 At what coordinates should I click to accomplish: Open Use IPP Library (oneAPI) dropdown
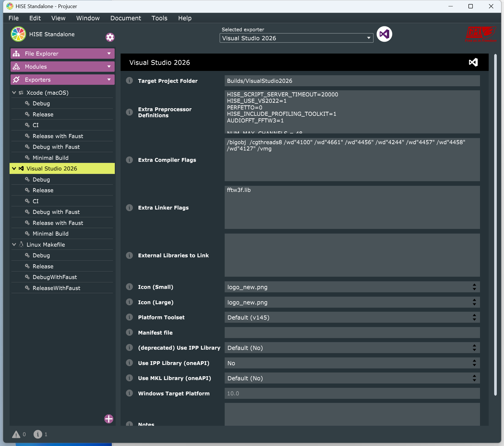(352, 363)
